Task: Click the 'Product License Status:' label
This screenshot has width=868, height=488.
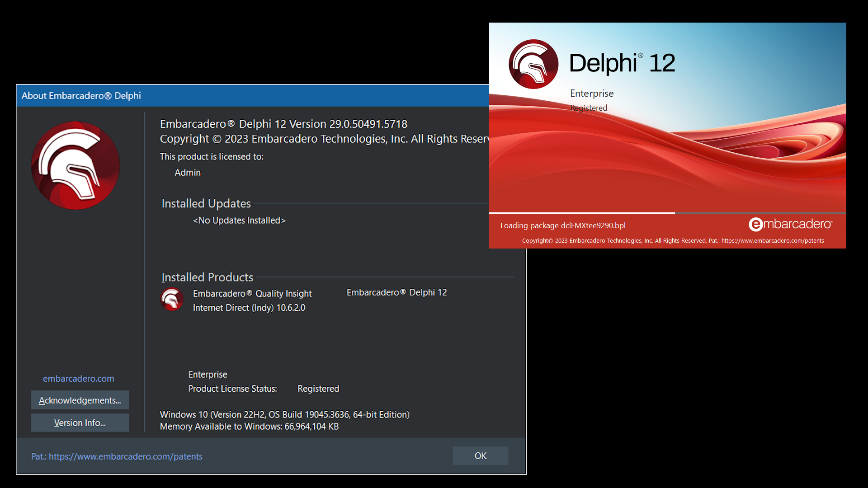Action: pyautogui.click(x=232, y=389)
